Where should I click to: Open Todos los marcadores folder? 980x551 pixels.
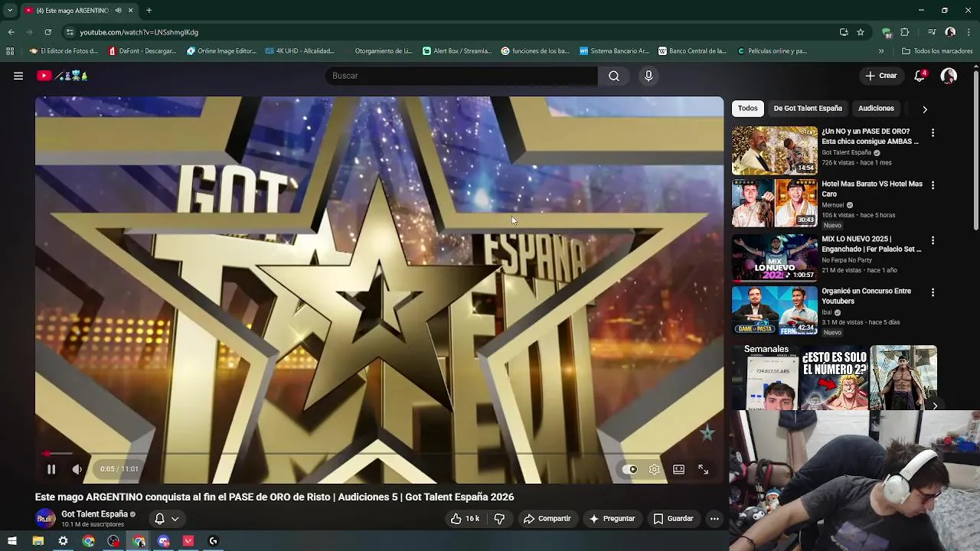point(937,51)
